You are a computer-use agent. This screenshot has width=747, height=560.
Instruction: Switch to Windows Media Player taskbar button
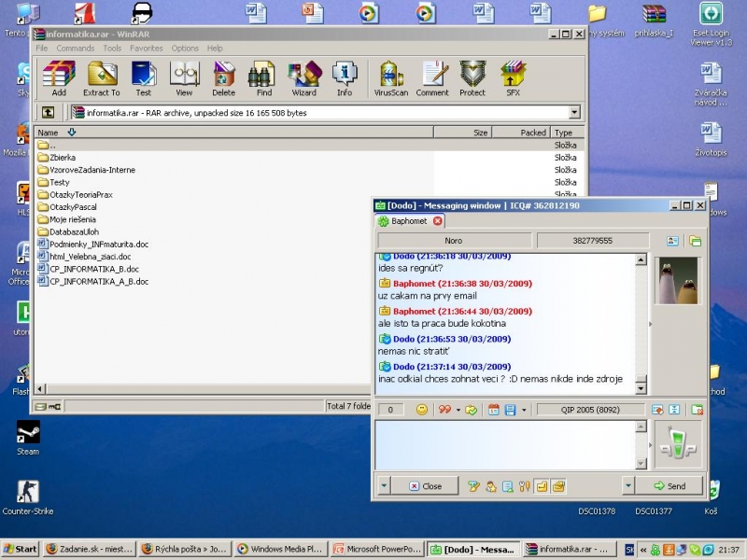281,549
